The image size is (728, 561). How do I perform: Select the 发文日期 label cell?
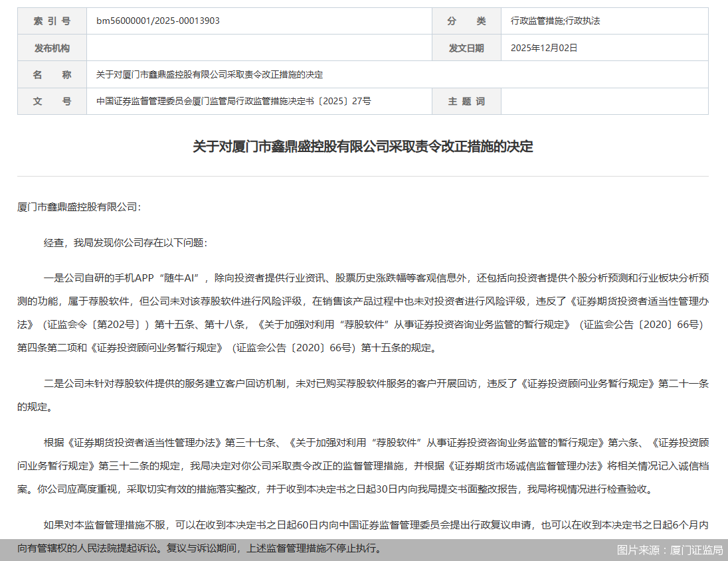466,48
